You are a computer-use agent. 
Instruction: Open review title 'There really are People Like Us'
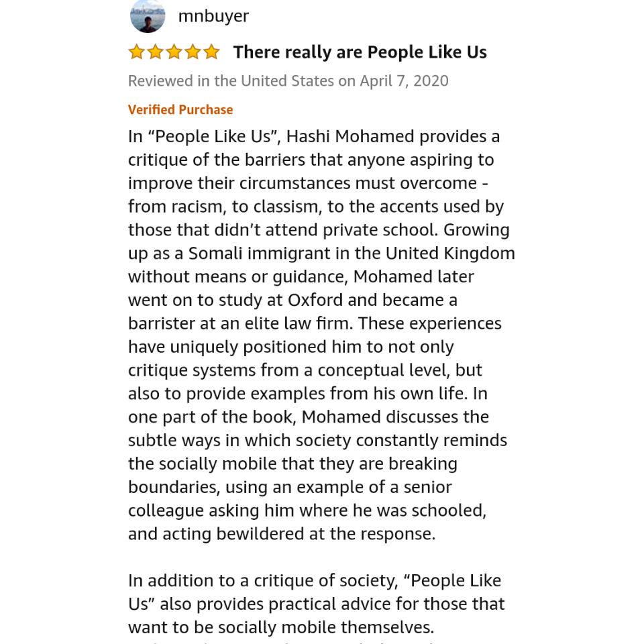360,52
